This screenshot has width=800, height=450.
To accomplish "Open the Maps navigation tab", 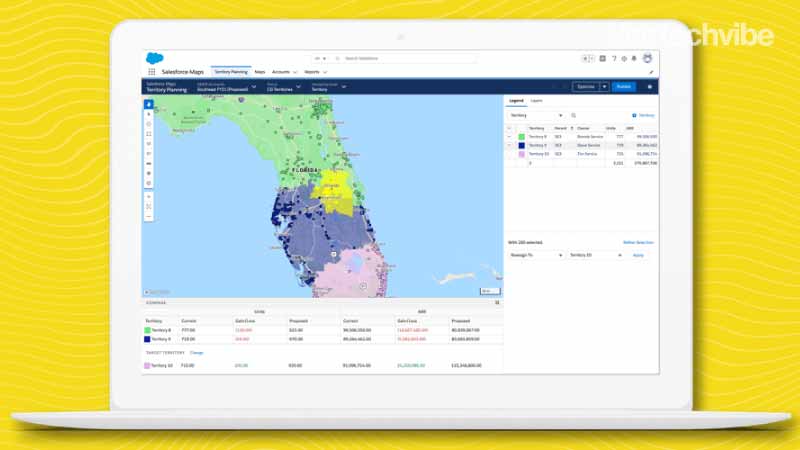I will tap(260, 72).
